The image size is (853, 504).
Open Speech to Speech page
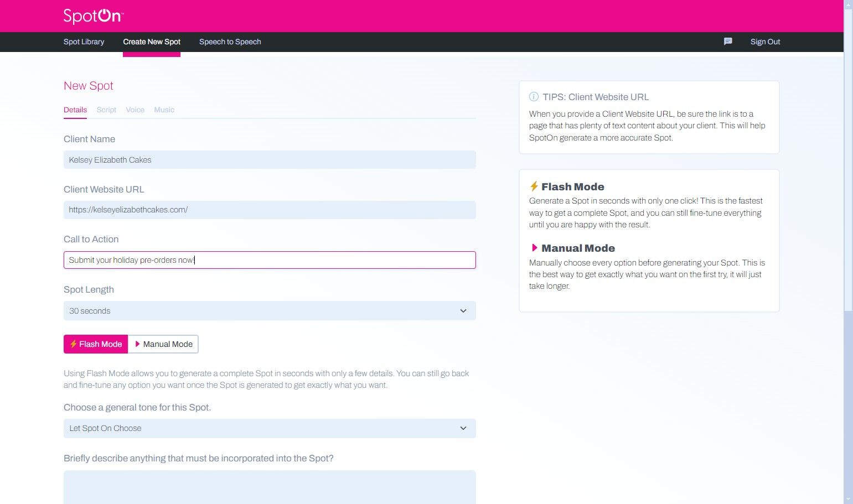tap(230, 41)
